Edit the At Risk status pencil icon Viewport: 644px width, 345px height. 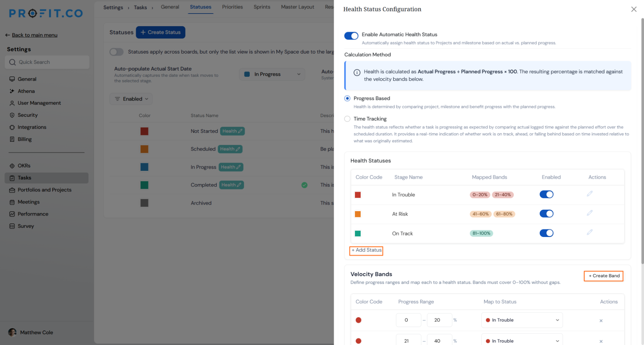tap(590, 213)
